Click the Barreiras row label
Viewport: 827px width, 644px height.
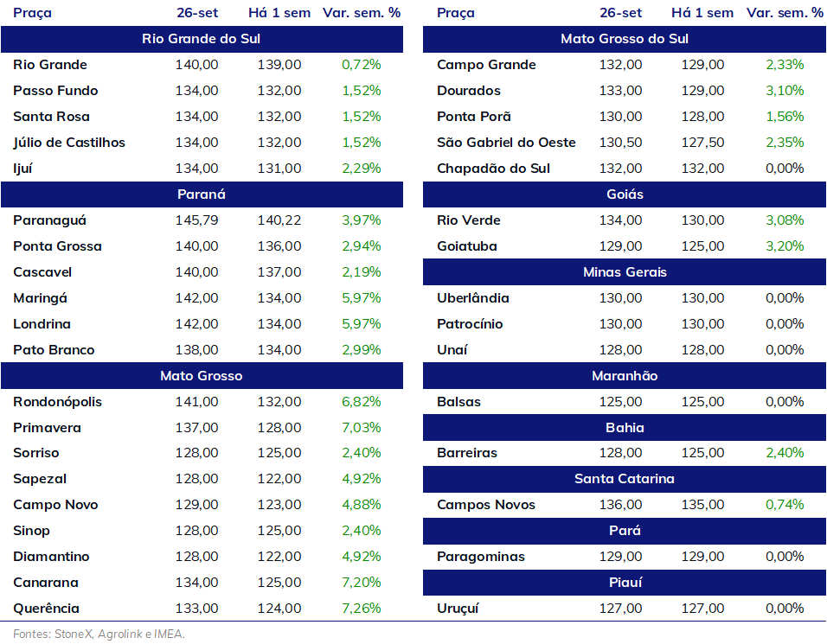coord(467,453)
